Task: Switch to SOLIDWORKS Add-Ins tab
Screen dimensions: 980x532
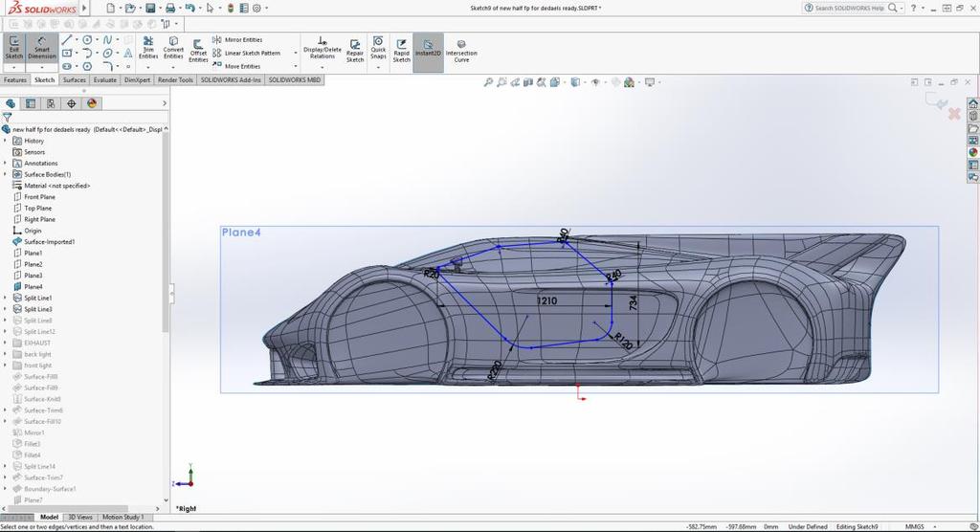Action: tap(231, 80)
